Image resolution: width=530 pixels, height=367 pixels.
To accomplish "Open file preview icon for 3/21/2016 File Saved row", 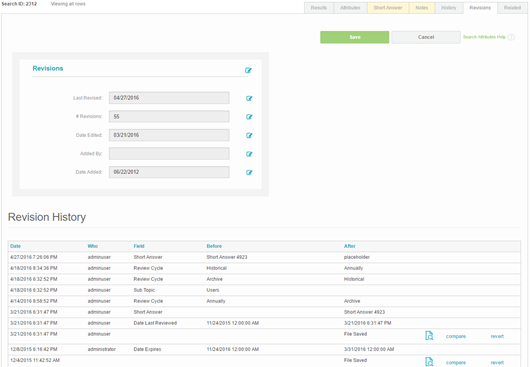I will pyautogui.click(x=429, y=336).
